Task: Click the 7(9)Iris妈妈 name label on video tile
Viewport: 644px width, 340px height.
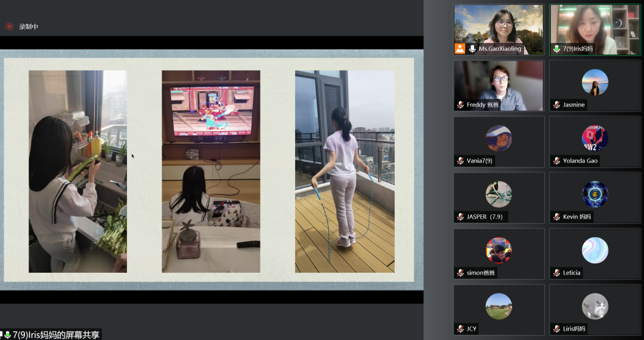Action: 578,49
